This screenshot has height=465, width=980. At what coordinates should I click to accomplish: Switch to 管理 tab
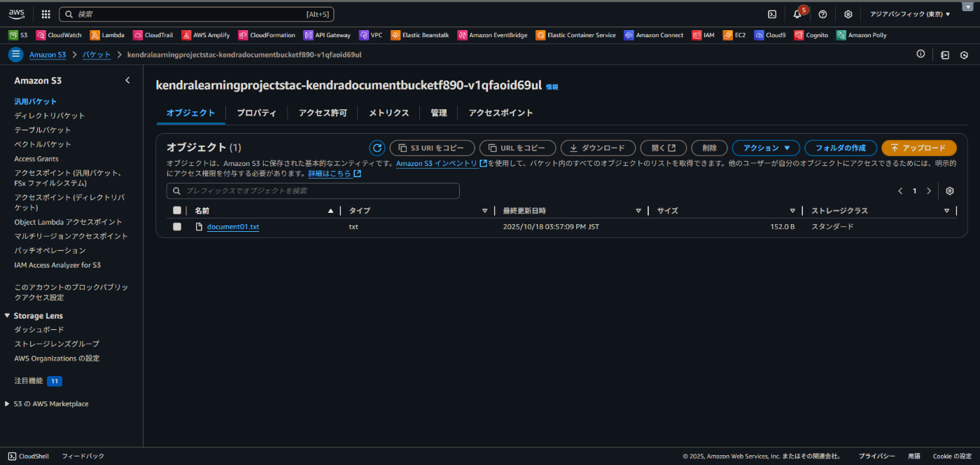(439, 113)
